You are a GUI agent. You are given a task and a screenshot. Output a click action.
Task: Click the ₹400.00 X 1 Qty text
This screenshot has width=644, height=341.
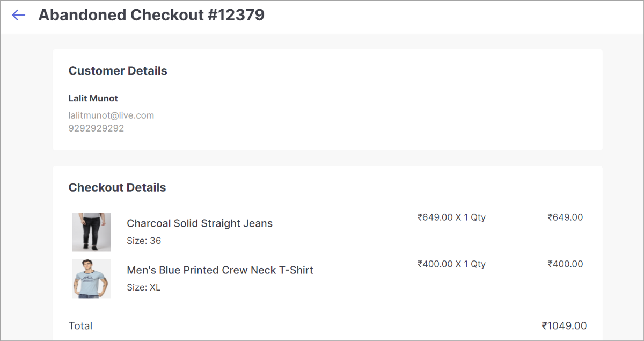pyautogui.click(x=451, y=264)
